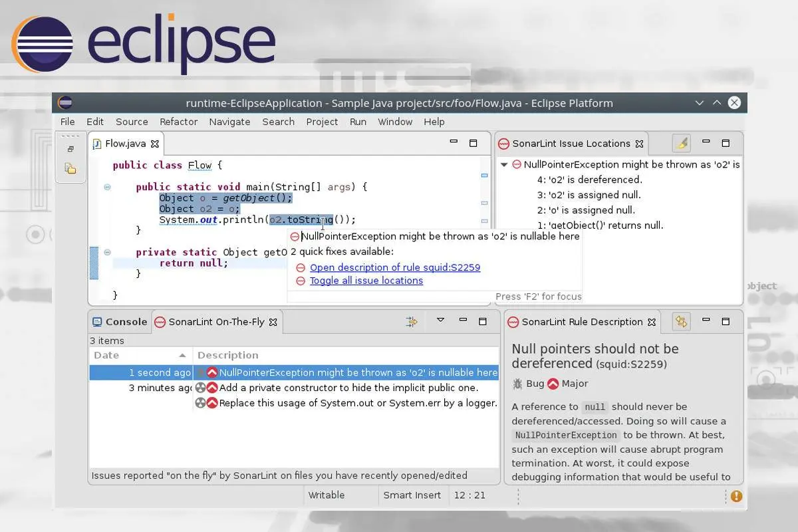Click the severity icon of the System.out logger issue

pyautogui.click(x=212, y=403)
